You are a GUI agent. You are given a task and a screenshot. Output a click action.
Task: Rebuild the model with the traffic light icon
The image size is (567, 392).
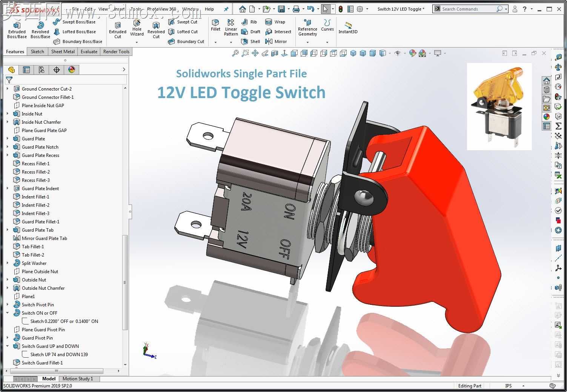click(341, 9)
